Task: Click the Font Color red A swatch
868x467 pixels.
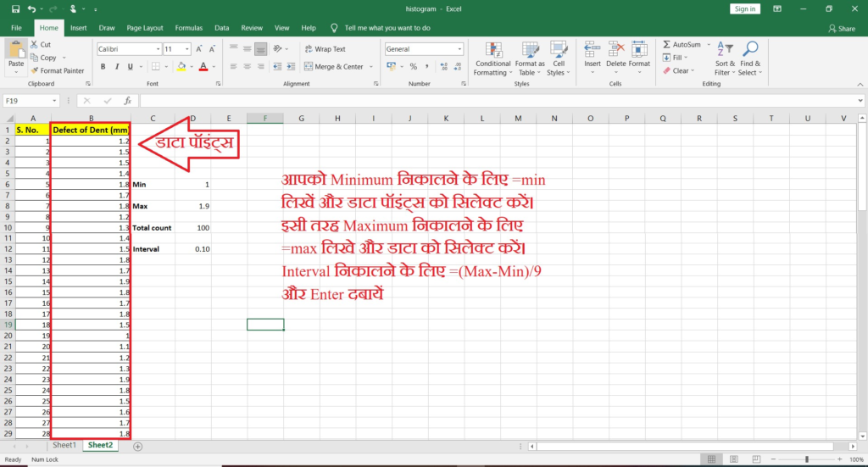Action: 203,67
